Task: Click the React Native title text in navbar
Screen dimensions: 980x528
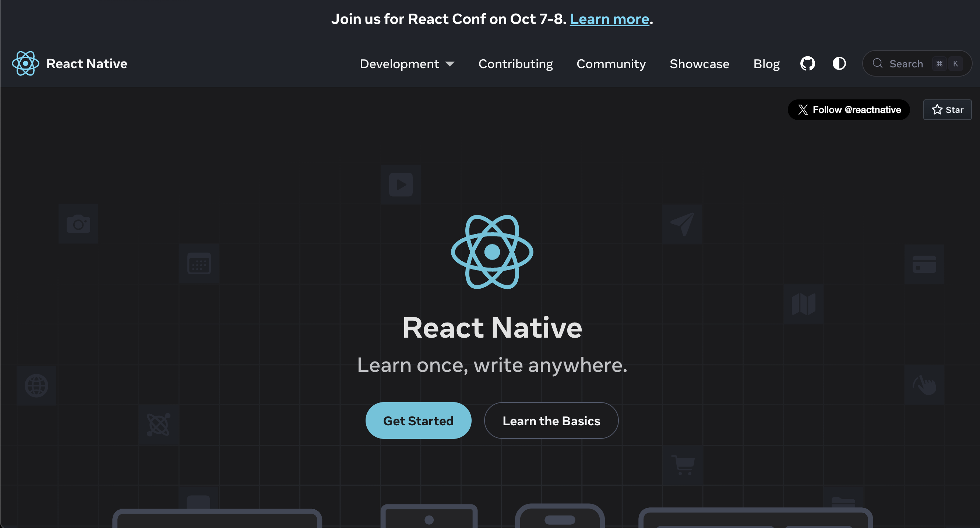Action: coord(87,64)
